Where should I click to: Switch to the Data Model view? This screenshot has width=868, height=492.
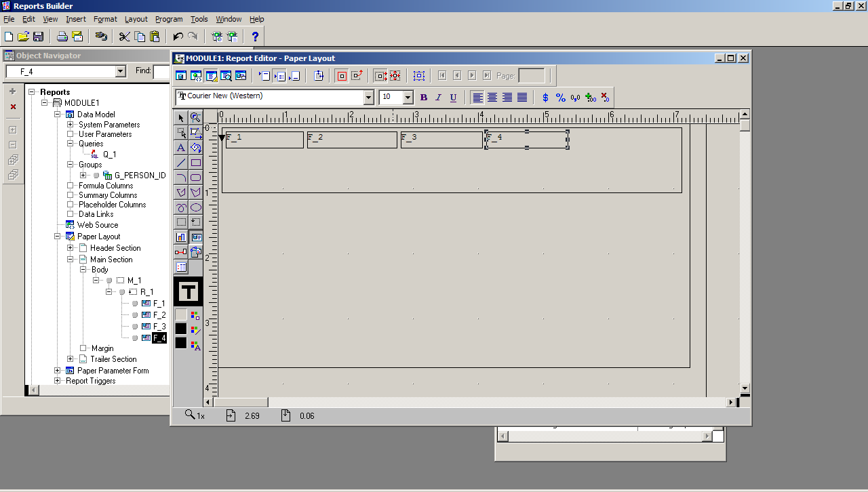pos(180,75)
